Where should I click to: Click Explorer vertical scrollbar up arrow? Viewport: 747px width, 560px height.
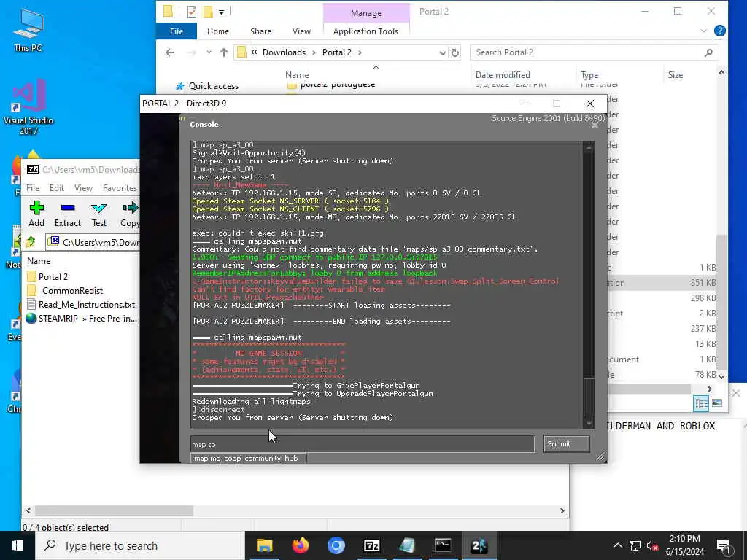pos(721,72)
